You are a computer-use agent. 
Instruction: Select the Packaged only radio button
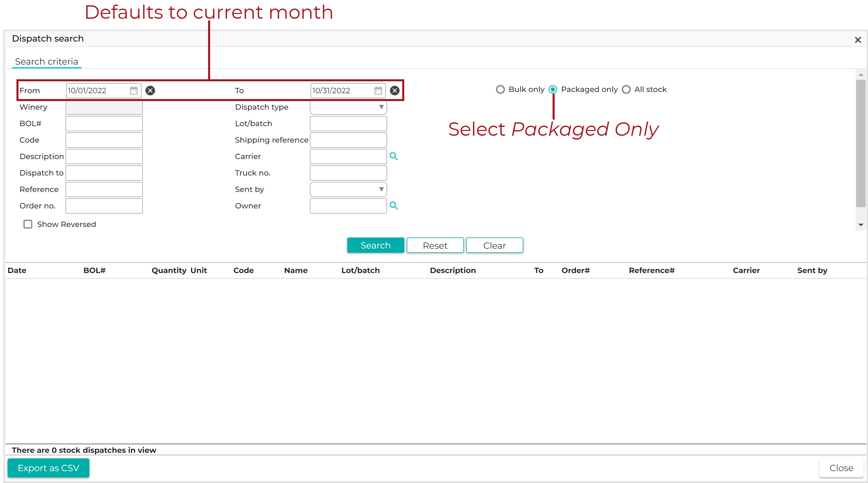[x=553, y=89]
